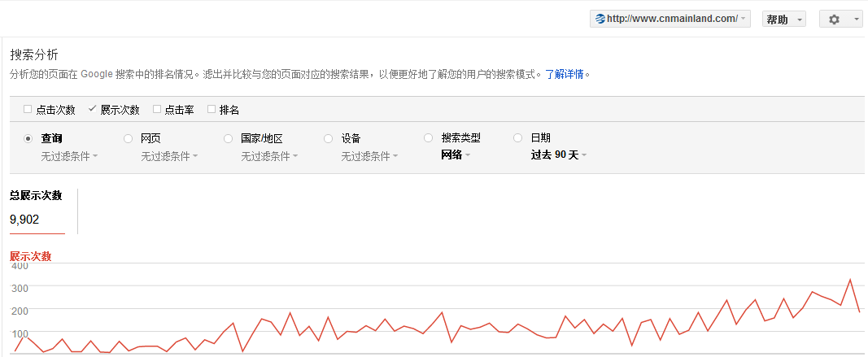Click the 400 axis label on chart
This screenshot has width=868, height=357.
coord(20,266)
